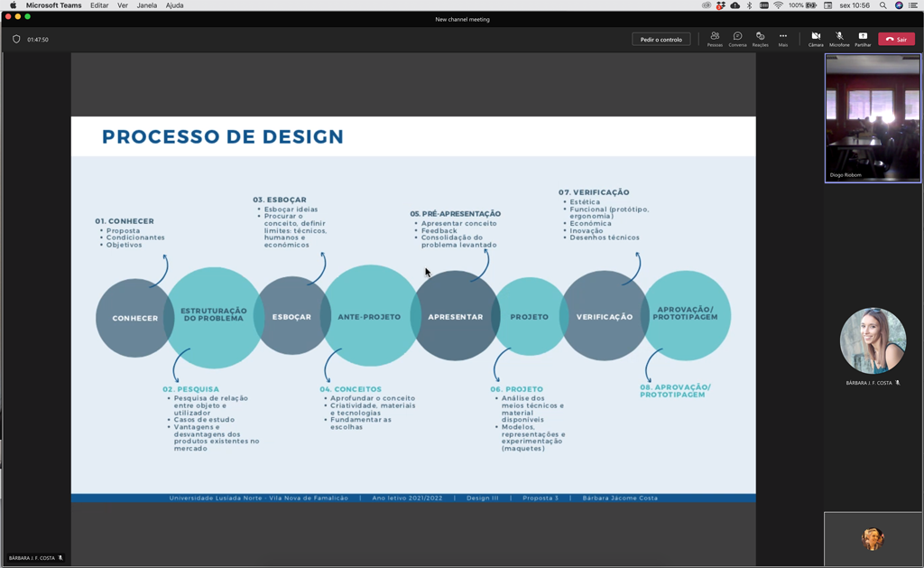Unmute the Microfone in the toolbar
Image resolution: width=924 pixels, height=568 pixels.
coord(839,39)
